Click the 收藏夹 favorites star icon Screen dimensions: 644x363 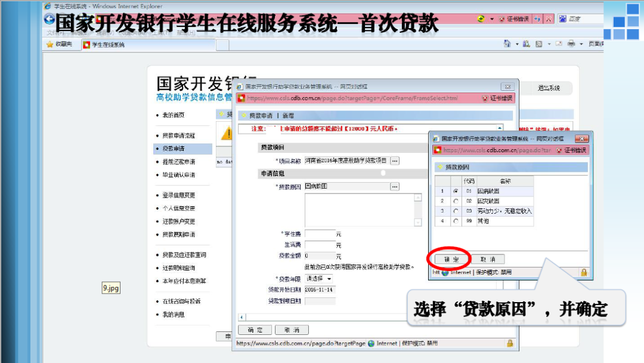point(49,44)
